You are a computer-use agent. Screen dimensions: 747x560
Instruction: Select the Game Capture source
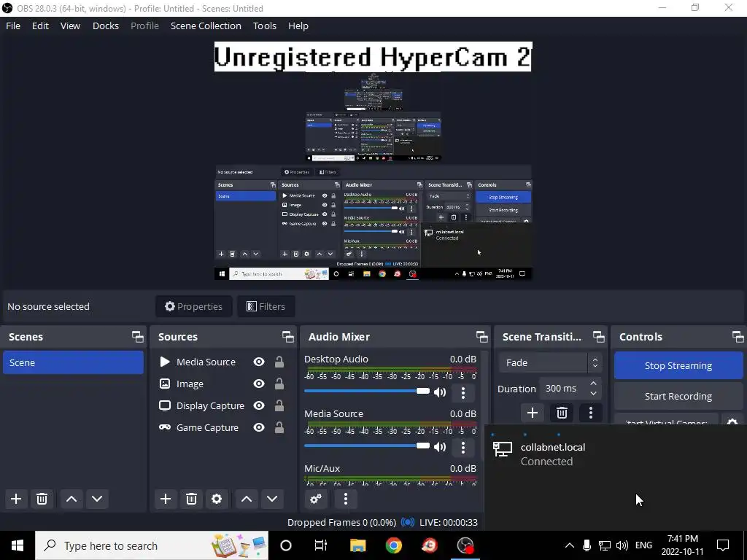point(207,427)
